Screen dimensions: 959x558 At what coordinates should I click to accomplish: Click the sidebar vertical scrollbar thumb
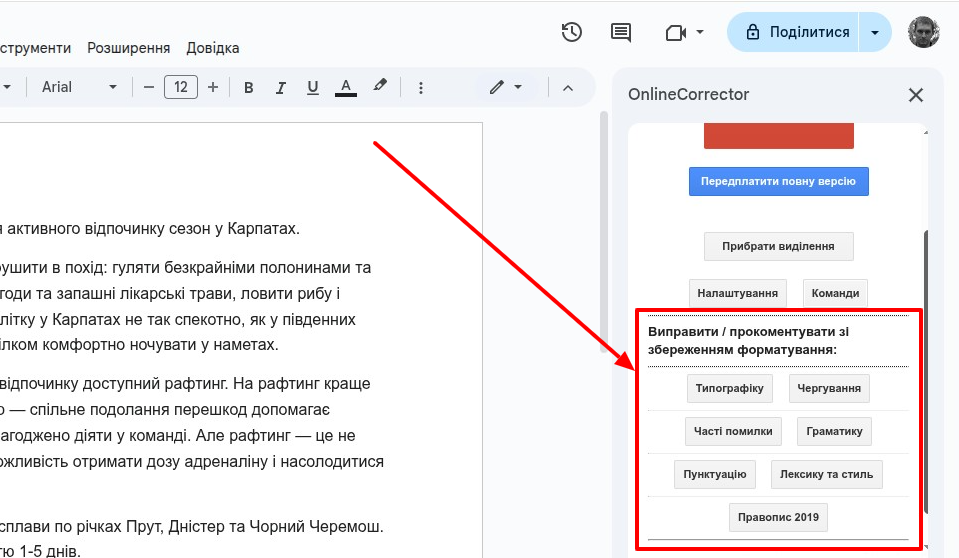point(926,371)
